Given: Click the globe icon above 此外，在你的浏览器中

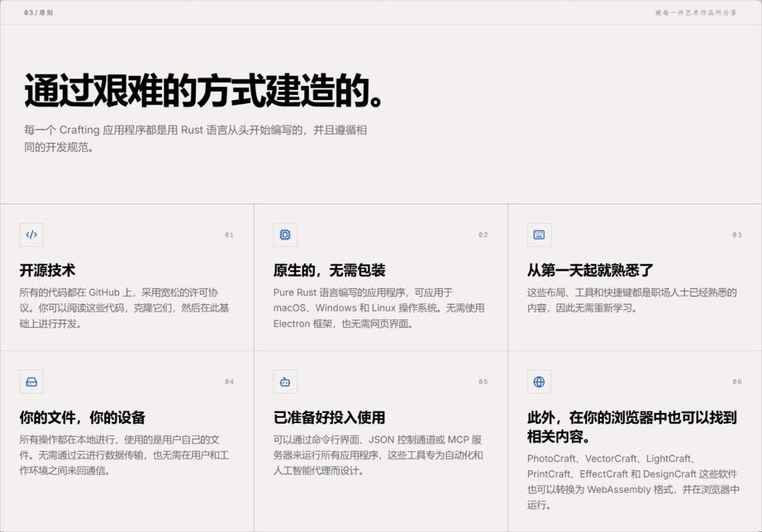Looking at the screenshot, I should click(539, 382).
